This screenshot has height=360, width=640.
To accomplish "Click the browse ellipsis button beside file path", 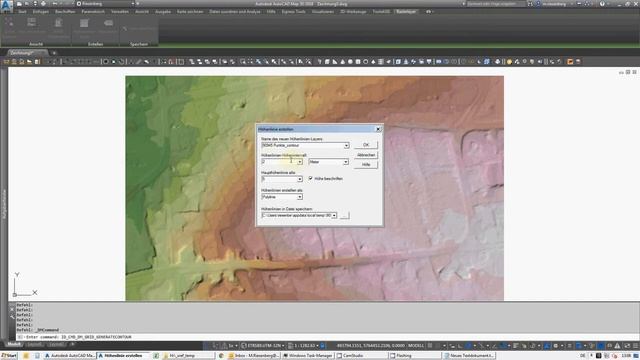I will tap(344, 216).
